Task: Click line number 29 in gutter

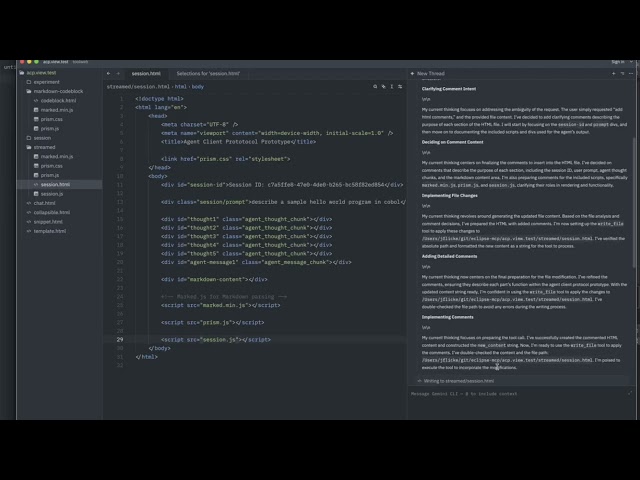Action: [120, 340]
